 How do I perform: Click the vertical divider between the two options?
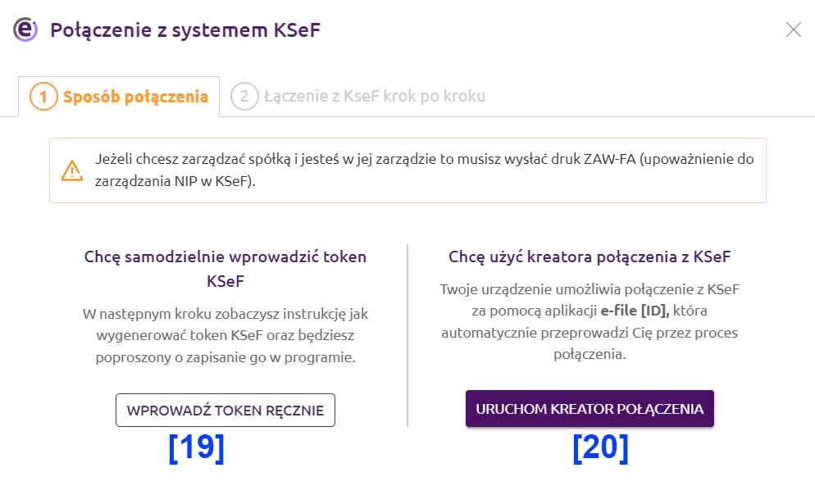point(407,336)
